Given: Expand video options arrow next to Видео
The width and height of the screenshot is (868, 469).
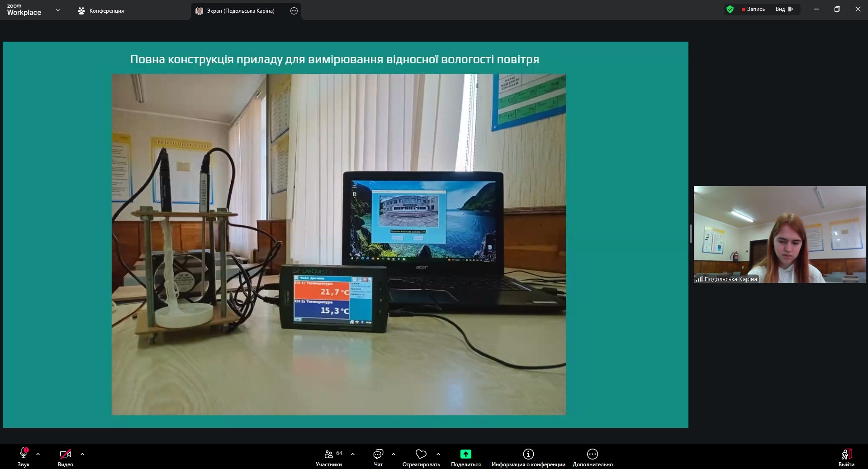Looking at the screenshot, I should click(82, 454).
